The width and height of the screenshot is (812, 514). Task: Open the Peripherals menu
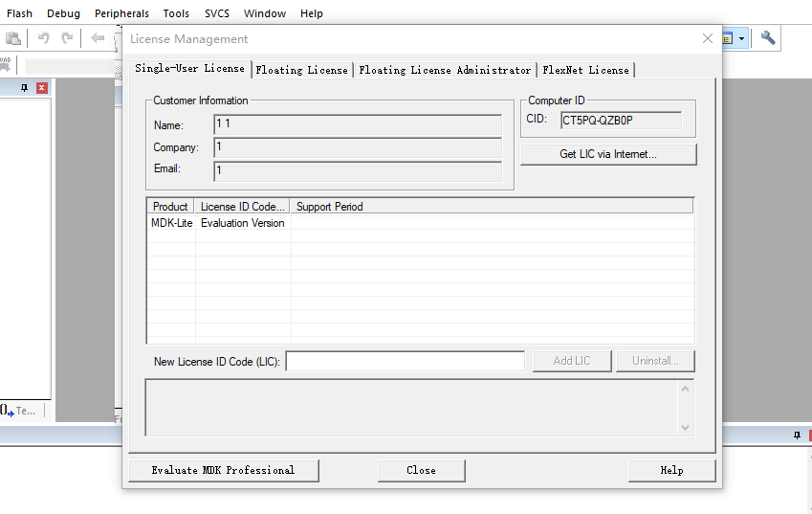point(121,13)
